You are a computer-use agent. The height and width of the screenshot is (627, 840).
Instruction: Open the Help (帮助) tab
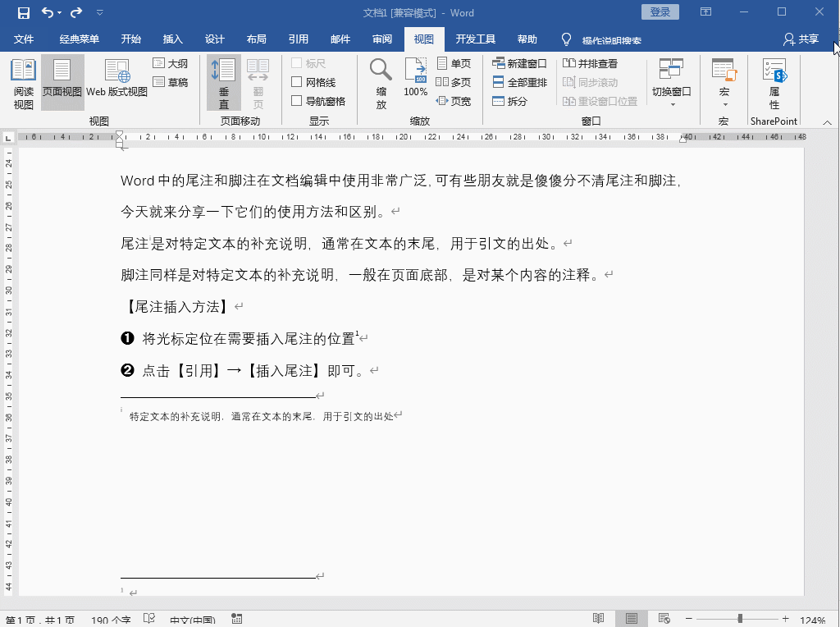[x=527, y=39]
